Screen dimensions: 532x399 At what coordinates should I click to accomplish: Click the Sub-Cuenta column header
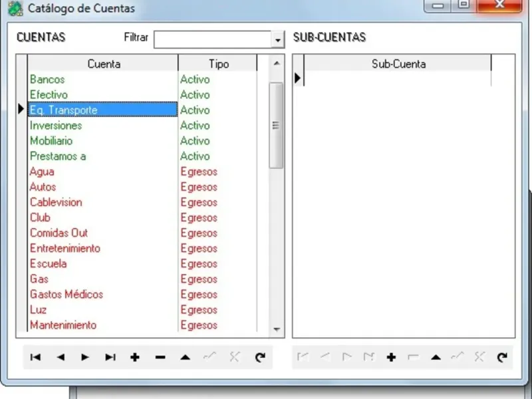click(398, 63)
